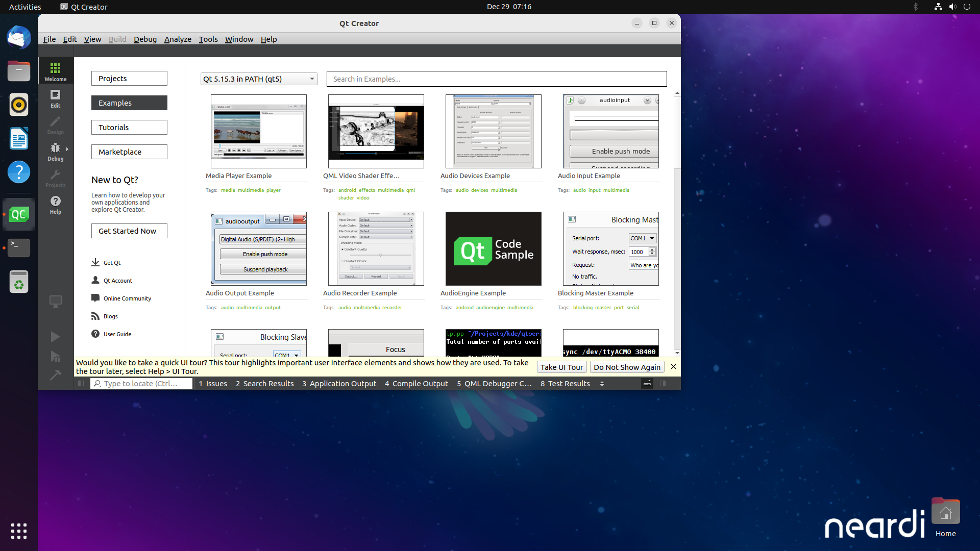
Task: Open the Application Output pane
Action: [339, 383]
